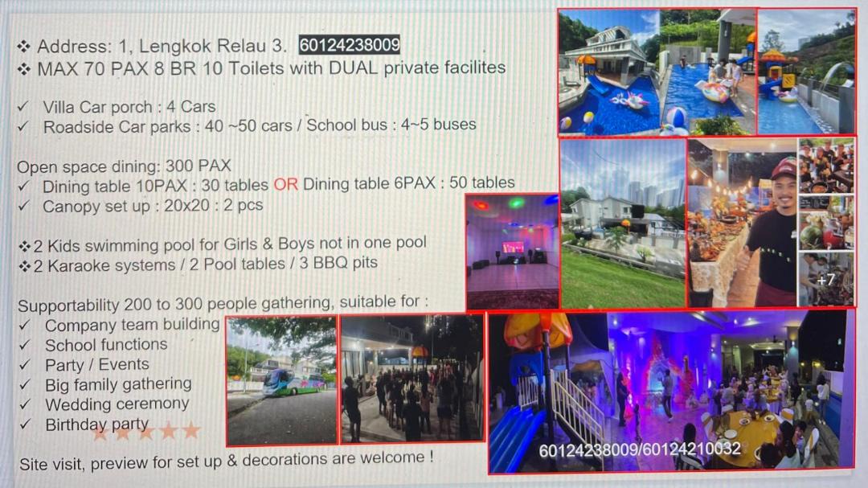The width and height of the screenshot is (868, 488).
Task: Click the 'MAX 70 PAX 8 BR 10 Toilets' line
Action: click(x=272, y=68)
